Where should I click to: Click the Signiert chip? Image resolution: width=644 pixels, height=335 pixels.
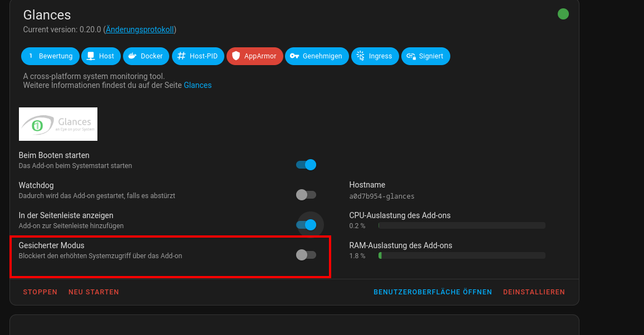click(x=425, y=56)
